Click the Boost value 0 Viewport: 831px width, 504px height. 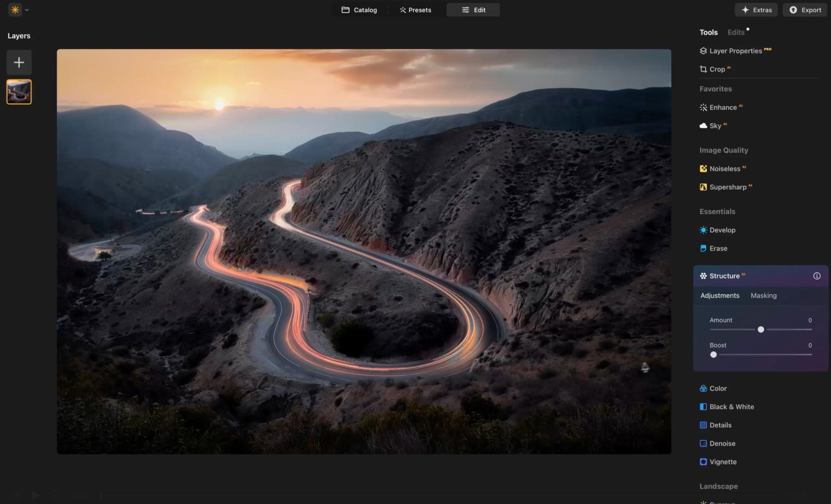(x=810, y=345)
